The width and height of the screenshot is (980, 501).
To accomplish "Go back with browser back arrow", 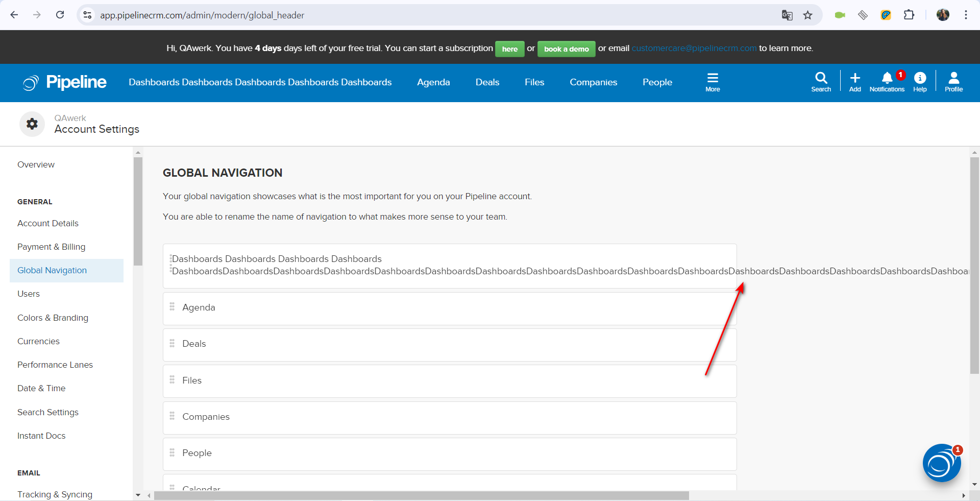I will click(x=14, y=15).
